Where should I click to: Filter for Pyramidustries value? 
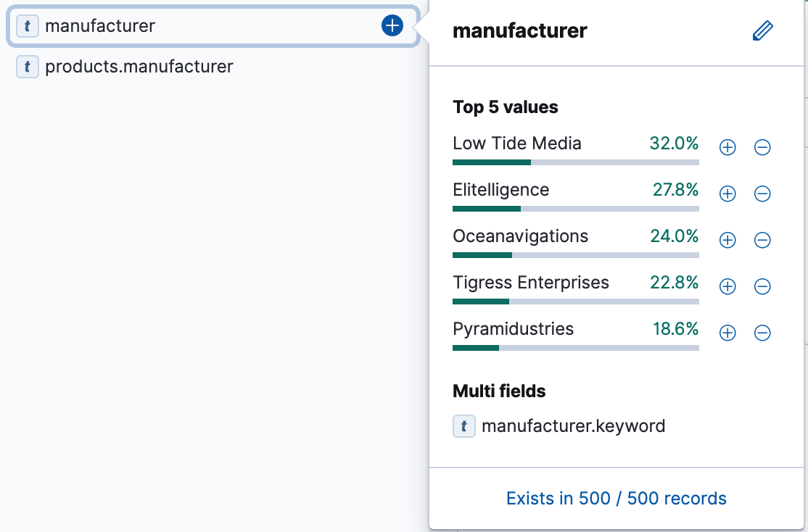(x=727, y=333)
